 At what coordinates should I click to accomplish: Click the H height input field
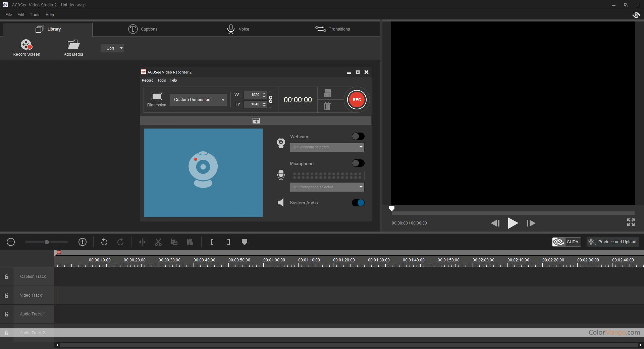click(x=253, y=104)
